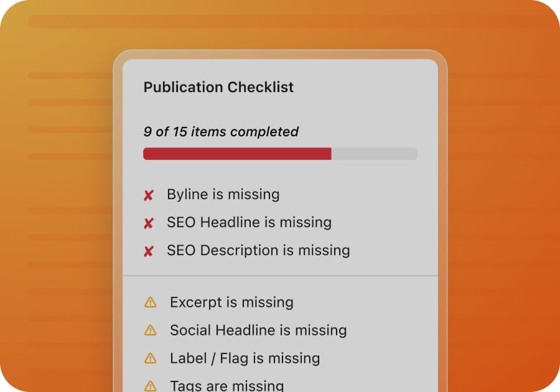Click the warning triangle beside Excerpt
Viewport: 560px width, 392px height.
150,302
